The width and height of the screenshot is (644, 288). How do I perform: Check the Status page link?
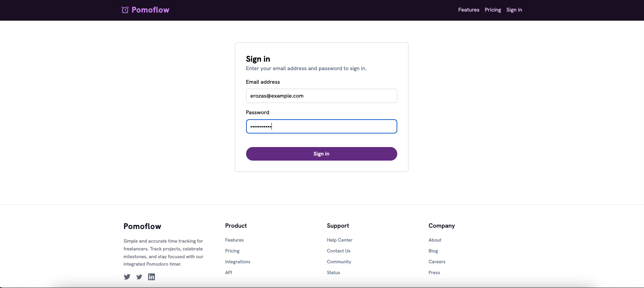pos(333,272)
